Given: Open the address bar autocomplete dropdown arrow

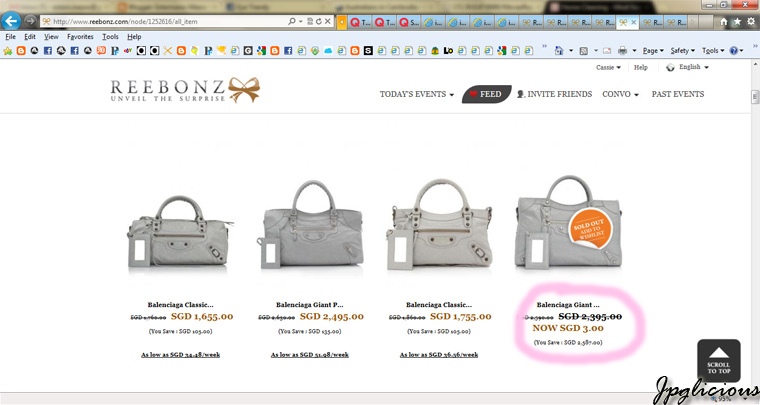Looking at the screenshot, I should pos(301,21).
